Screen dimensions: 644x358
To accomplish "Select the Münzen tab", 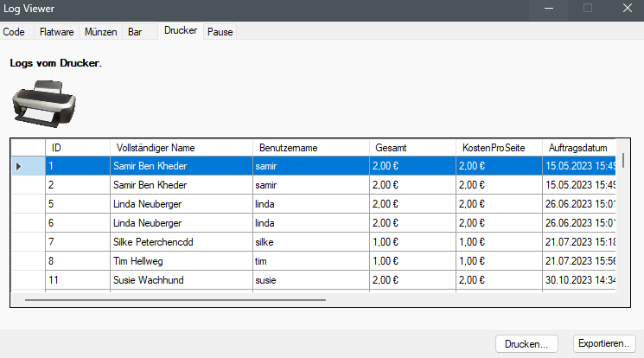I will (x=100, y=32).
